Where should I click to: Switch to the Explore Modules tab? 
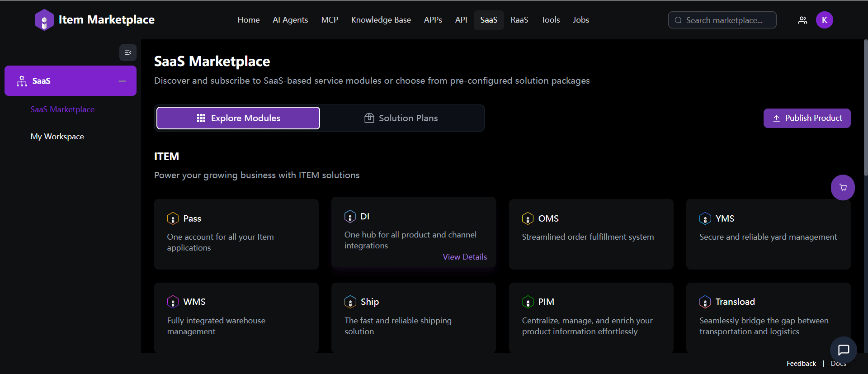tap(238, 118)
